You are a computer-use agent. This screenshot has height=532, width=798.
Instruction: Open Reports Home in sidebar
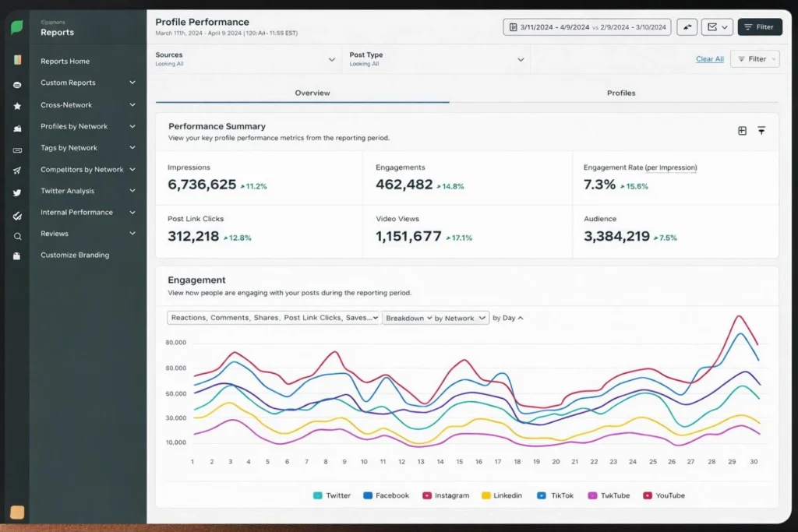click(x=65, y=62)
